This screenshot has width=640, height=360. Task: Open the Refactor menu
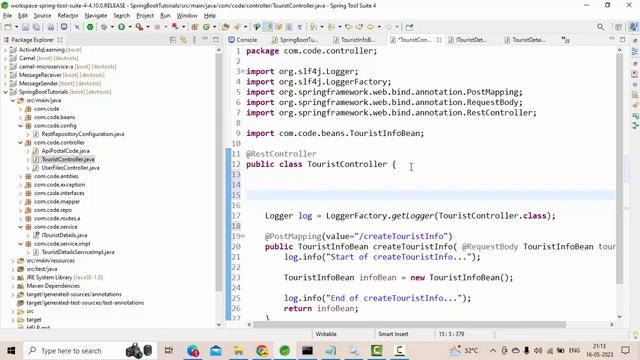(68, 16)
